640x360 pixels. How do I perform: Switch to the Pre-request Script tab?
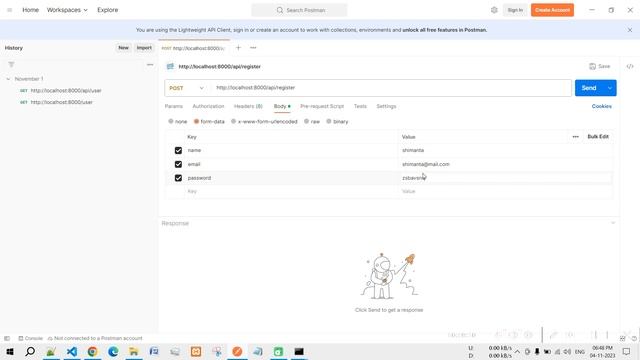[x=322, y=106]
